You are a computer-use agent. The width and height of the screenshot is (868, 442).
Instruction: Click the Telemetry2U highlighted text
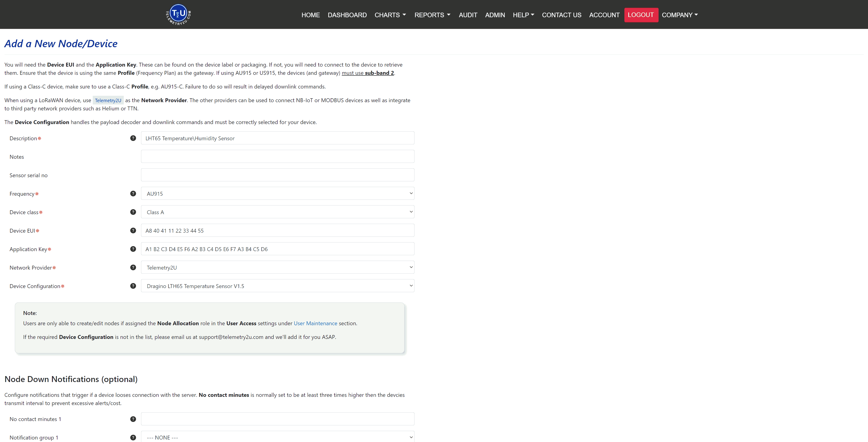(x=108, y=100)
